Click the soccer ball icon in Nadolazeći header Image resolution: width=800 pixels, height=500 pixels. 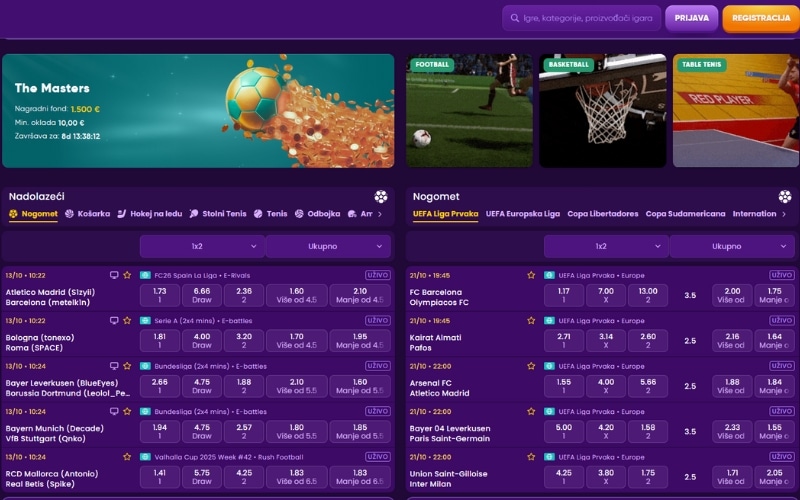[x=381, y=197]
